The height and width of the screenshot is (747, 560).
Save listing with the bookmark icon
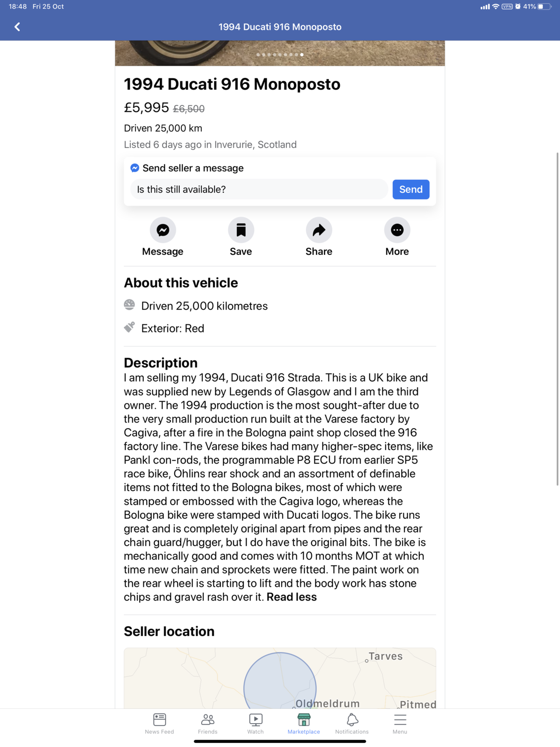click(x=241, y=230)
